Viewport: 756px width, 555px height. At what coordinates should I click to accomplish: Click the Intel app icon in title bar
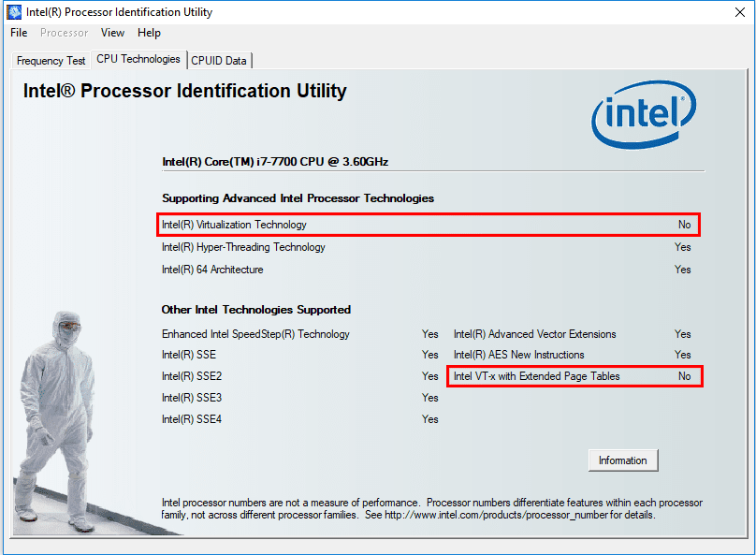click(14, 12)
